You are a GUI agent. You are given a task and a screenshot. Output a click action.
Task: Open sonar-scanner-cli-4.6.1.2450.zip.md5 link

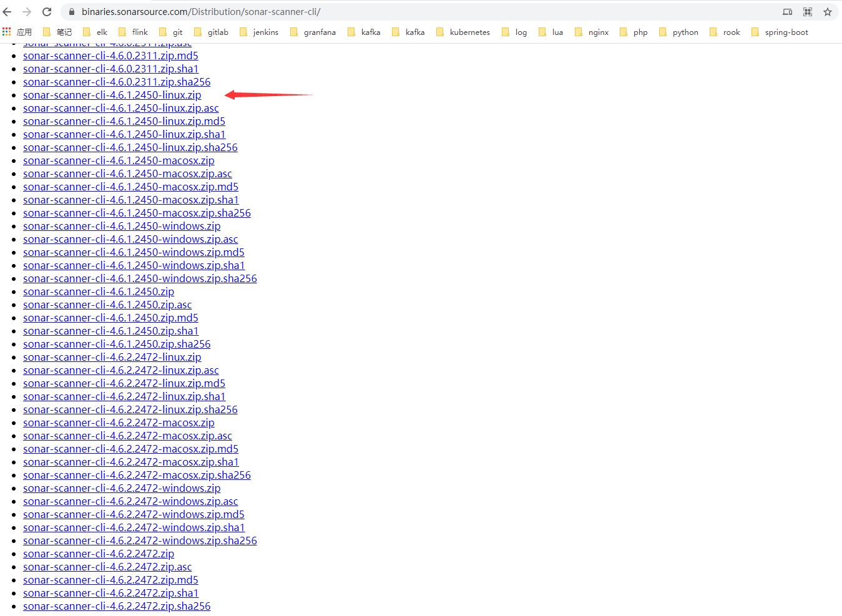pyautogui.click(x=110, y=318)
